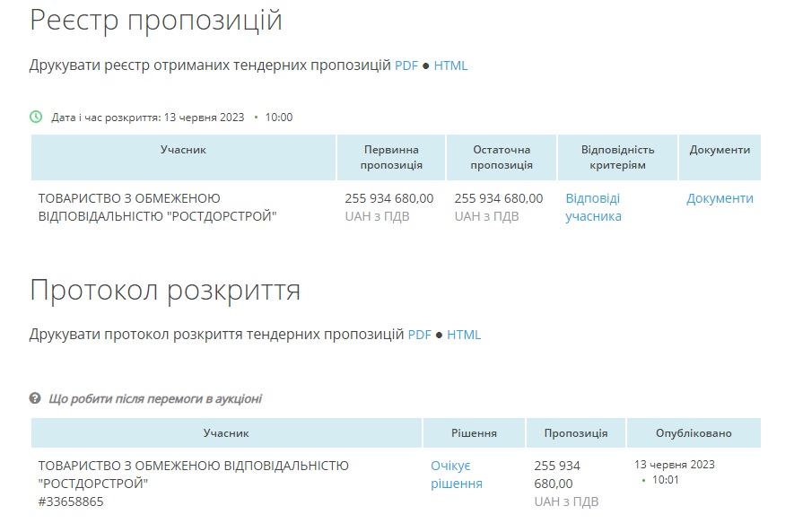Click 'Відповідність критеріям' column header

(x=617, y=157)
